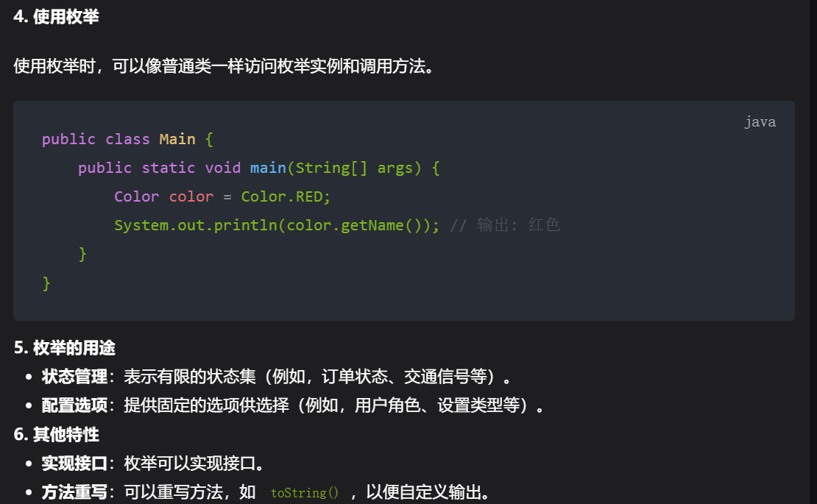Screen dimensions: 817x504
Task: Click the sentence beginning with 使用枚举时
Action: 224,66
